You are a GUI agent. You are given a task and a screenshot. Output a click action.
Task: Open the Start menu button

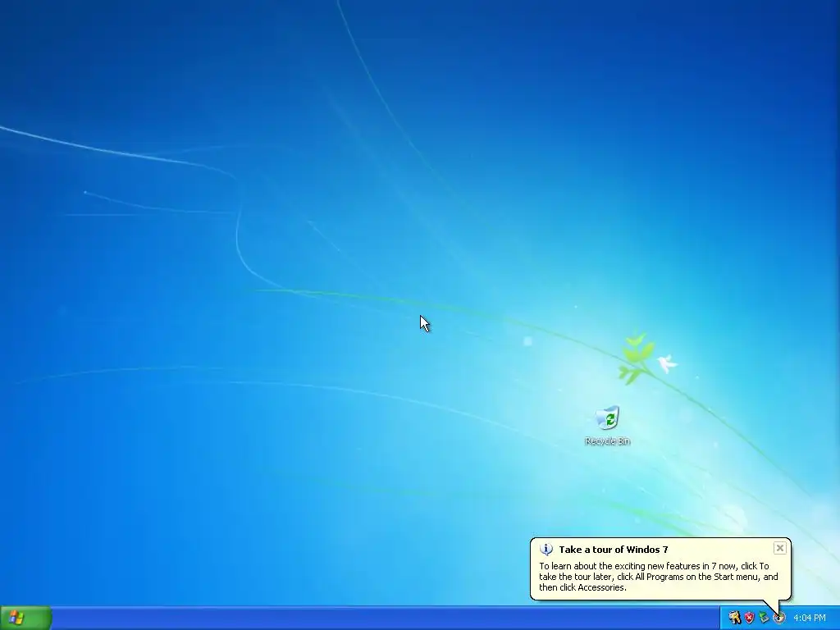(x=25, y=618)
